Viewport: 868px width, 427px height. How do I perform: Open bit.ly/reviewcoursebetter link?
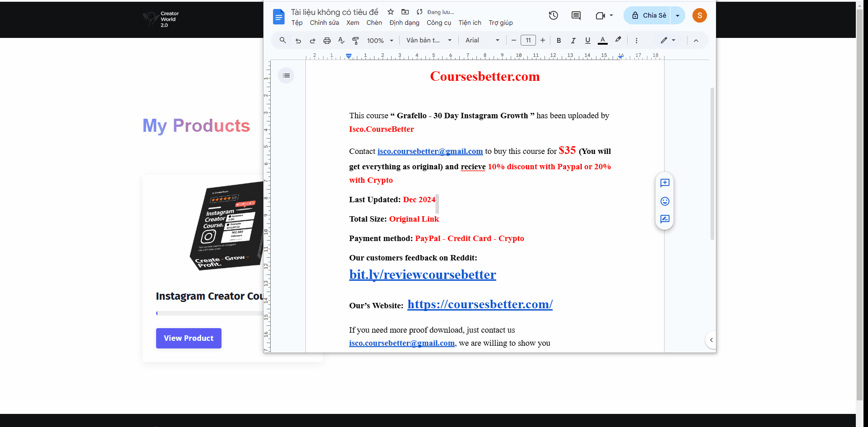point(423,274)
